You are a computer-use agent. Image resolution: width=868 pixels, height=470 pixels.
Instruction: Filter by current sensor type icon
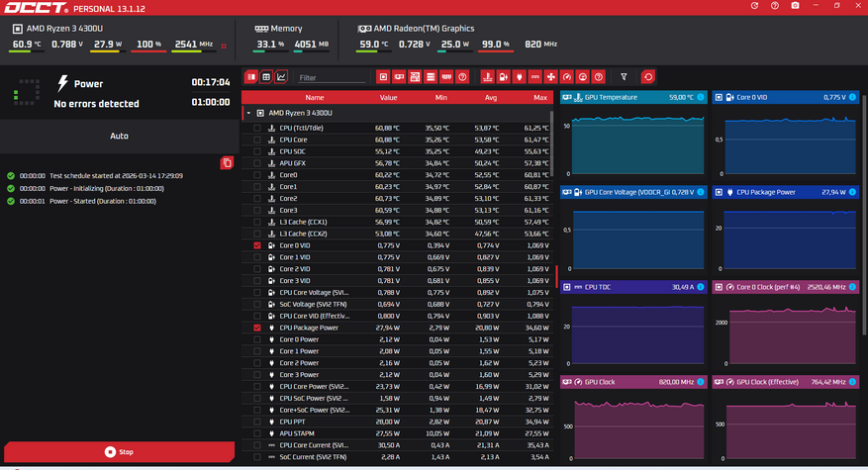pos(534,77)
